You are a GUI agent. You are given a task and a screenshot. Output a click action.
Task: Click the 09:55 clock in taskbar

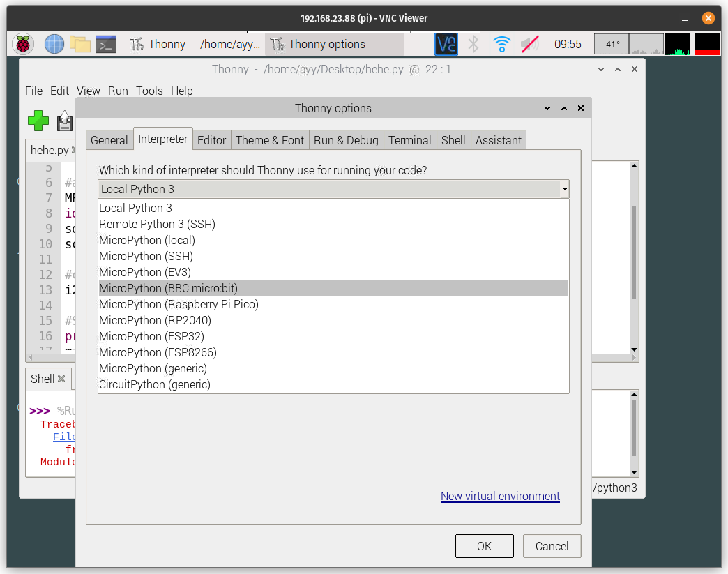[x=568, y=44]
